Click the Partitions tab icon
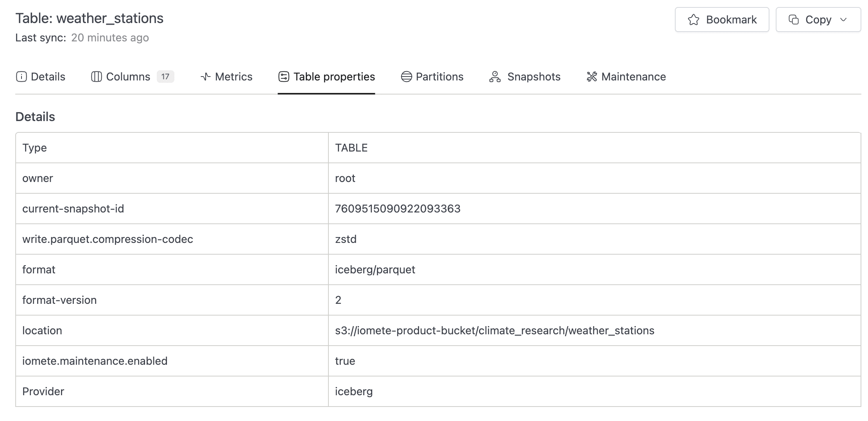This screenshot has width=868, height=421. [x=406, y=77]
